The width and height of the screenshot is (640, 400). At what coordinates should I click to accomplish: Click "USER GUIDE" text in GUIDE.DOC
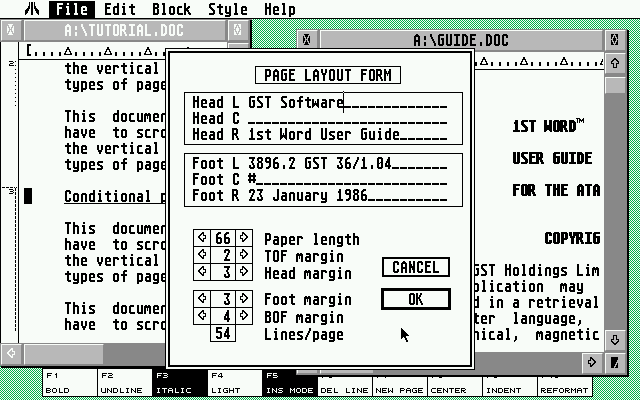pyautogui.click(x=552, y=158)
